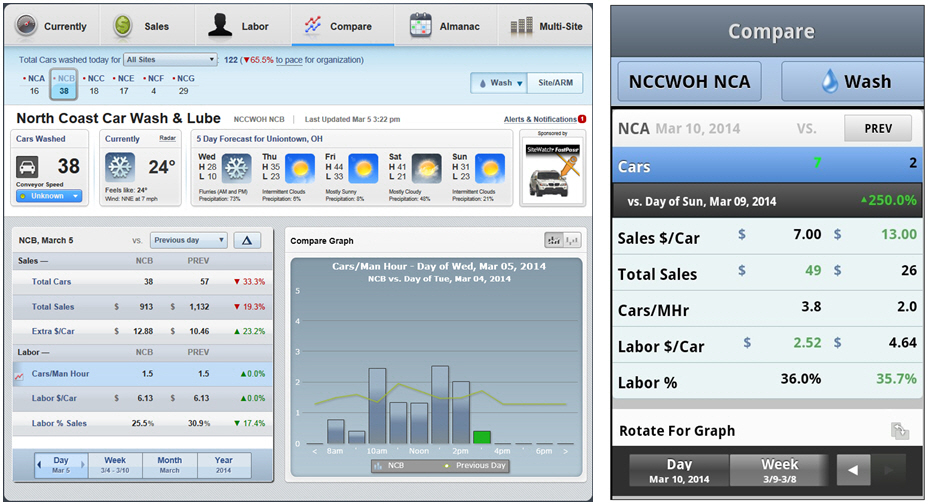Click the Site/ARM button
This screenshot has width=929, height=504.
point(555,83)
